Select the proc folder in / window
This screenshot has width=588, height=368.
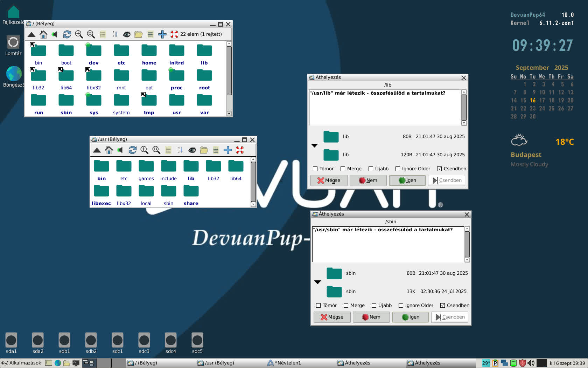177,80
